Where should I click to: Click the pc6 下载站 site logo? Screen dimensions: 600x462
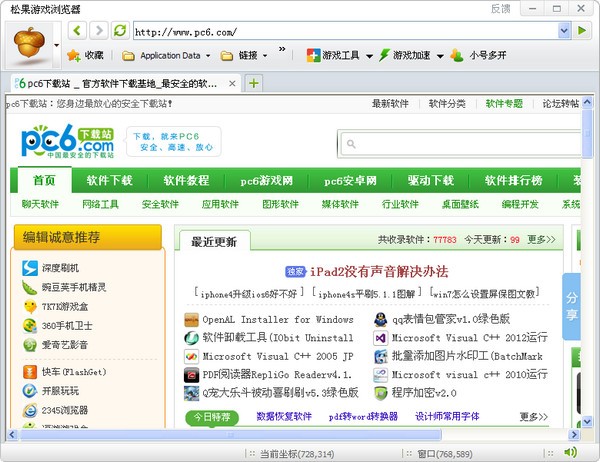68,141
